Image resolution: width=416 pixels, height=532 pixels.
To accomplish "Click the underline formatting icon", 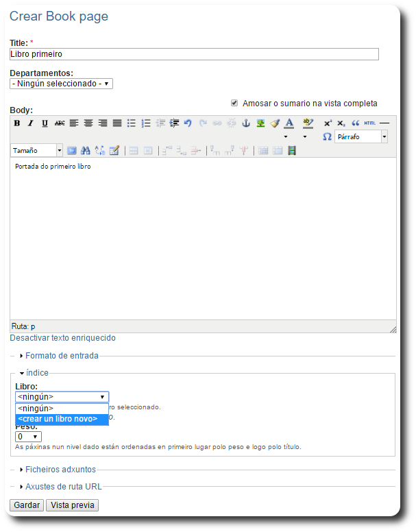I will [x=45, y=123].
